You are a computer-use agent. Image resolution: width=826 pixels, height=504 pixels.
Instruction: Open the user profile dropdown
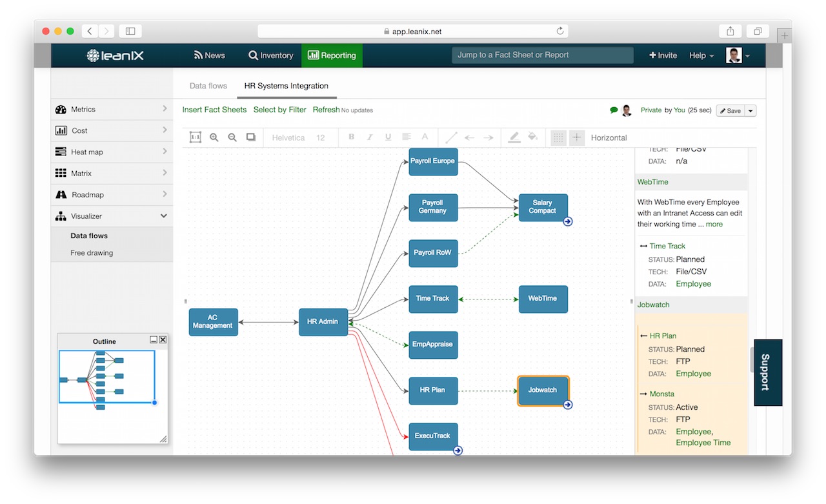(x=738, y=55)
